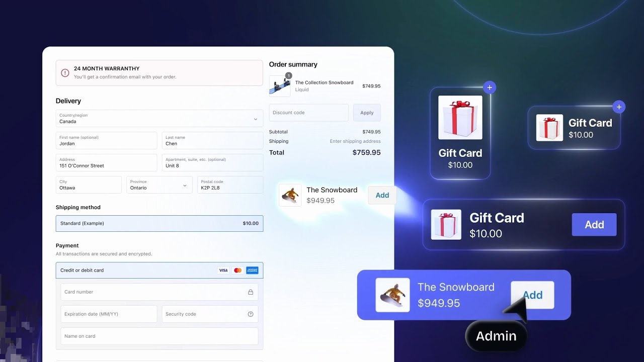Click the 24 MONTH WARRANTHY heading
Image resolution: width=644 pixels, height=362 pixels.
pos(107,68)
